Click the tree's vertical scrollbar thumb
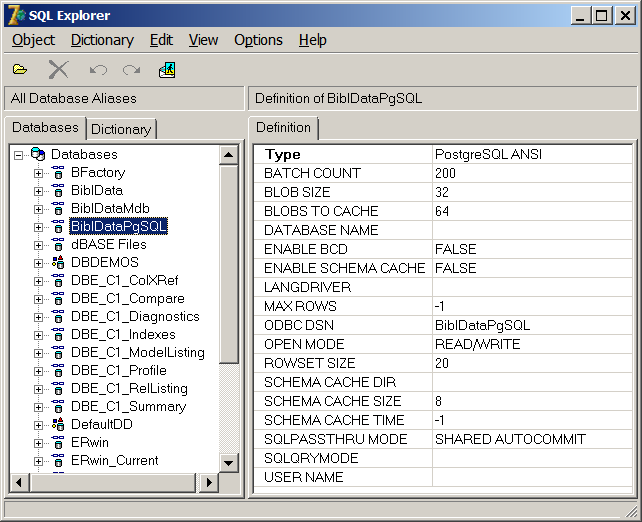The width and height of the screenshot is (642, 522). (228, 264)
